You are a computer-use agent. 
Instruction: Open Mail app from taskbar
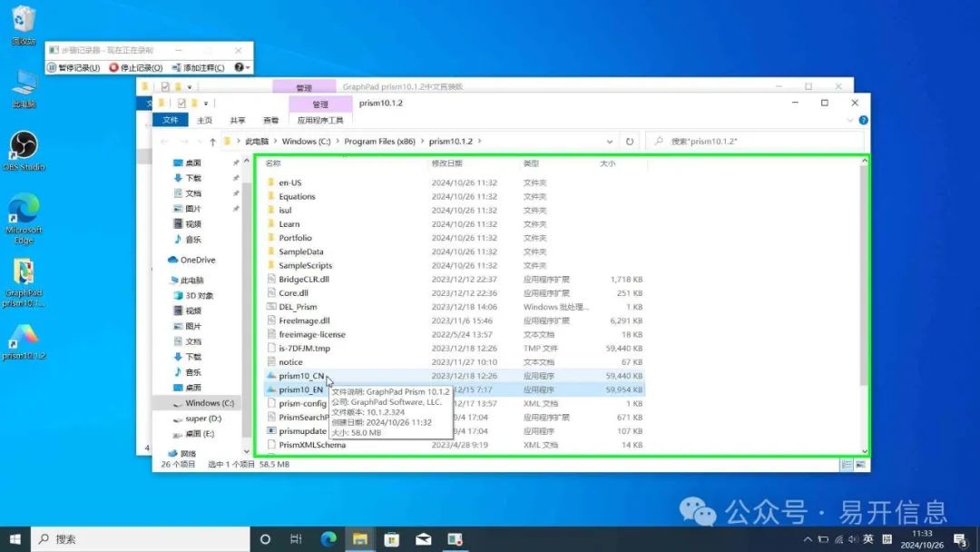(x=424, y=539)
